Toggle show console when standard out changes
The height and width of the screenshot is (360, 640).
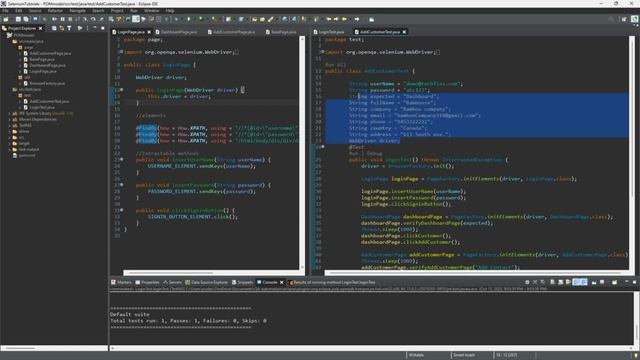click(577, 282)
